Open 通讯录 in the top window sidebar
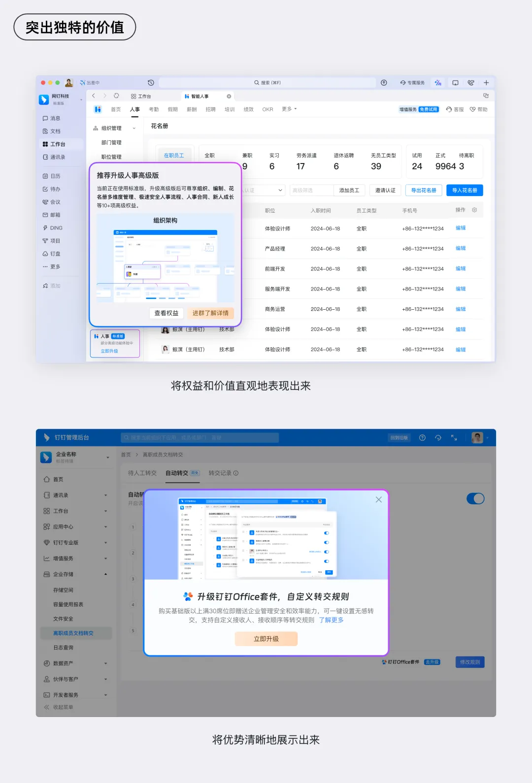This screenshot has width=532, height=783. point(54,157)
